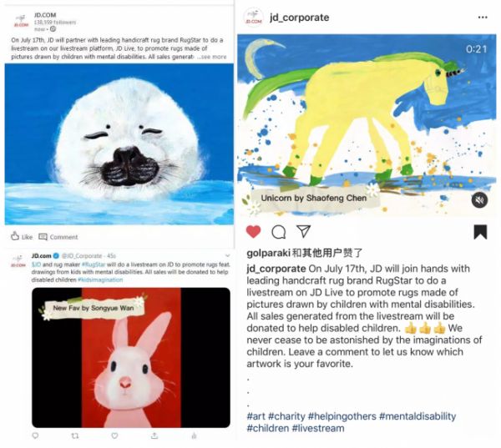Retweet the JD.com tweet
Viewport: 501px width, 448px height.
click(x=75, y=435)
